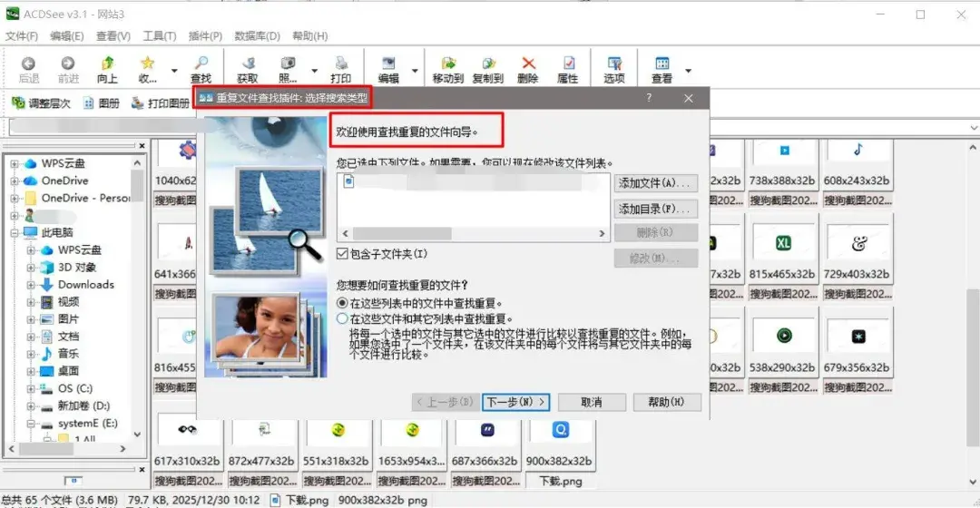Select 在这些列表中的文件中查找重复 radio option

tap(342, 303)
